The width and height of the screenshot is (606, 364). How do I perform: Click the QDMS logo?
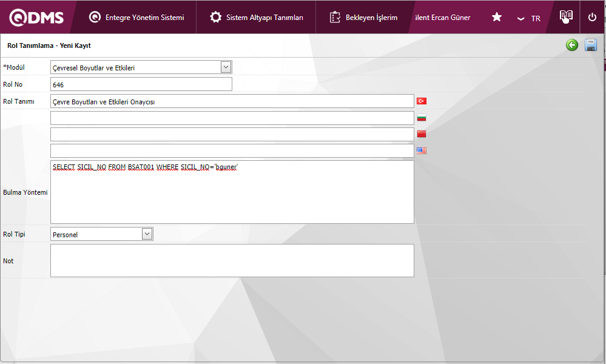click(36, 18)
